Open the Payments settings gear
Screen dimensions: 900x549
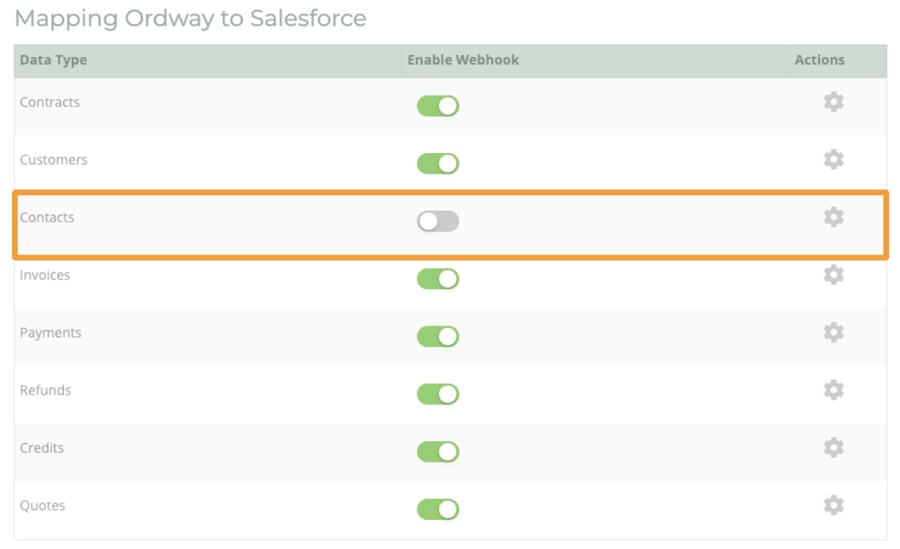coord(833,332)
